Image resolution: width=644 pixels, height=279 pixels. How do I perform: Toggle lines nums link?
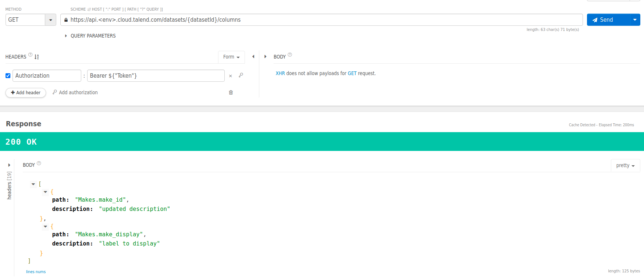36,272
